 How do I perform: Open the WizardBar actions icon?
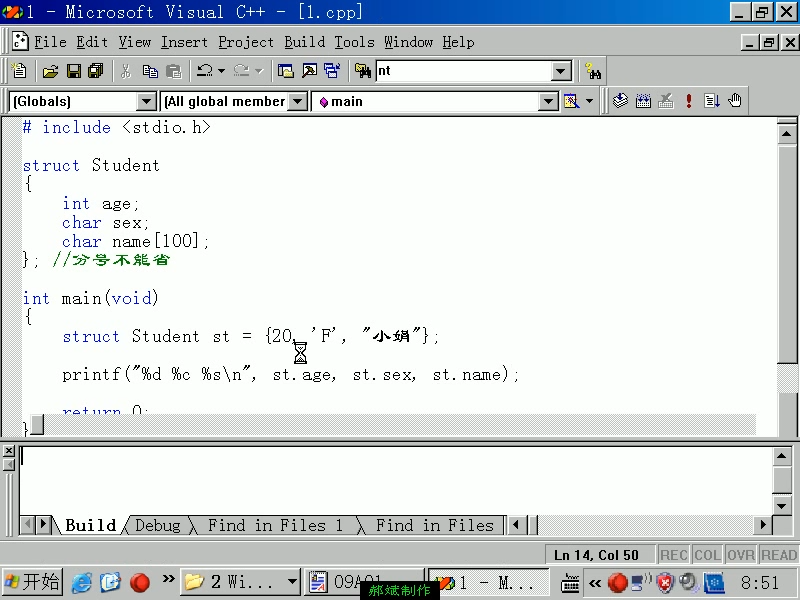tap(571, 101)
